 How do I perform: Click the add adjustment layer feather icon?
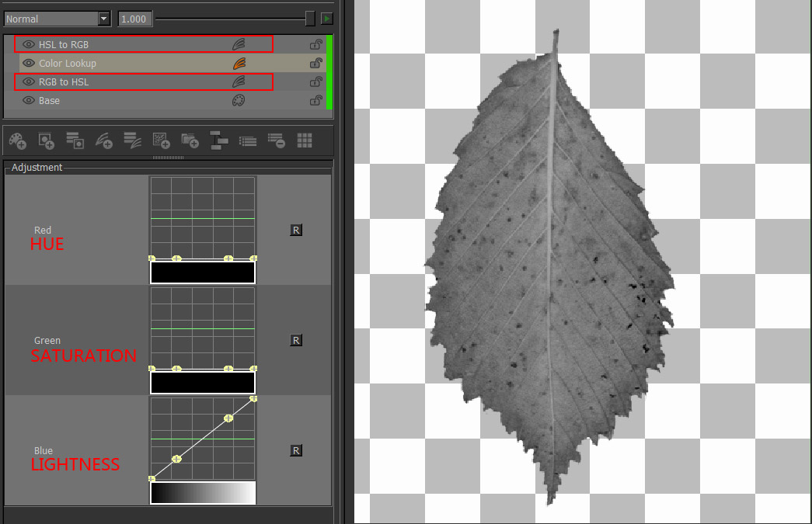tap(103, 141)
